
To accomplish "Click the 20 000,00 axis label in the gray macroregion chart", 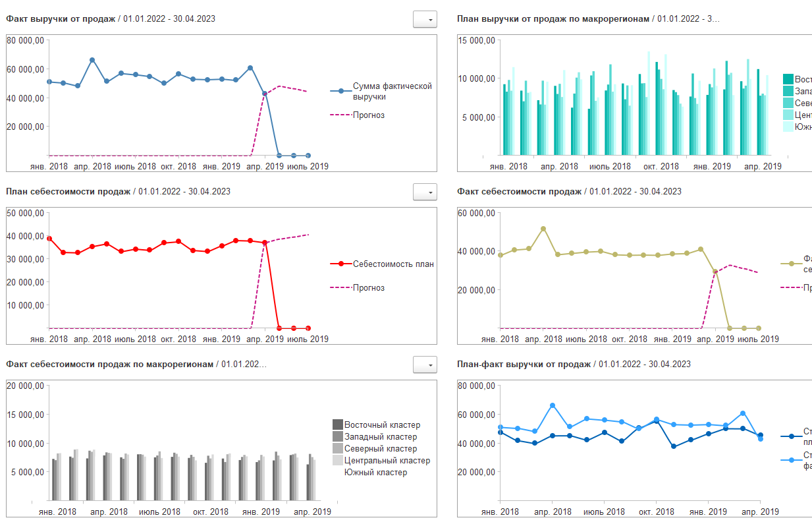I will pyautogui.click(x=26, y=386).
